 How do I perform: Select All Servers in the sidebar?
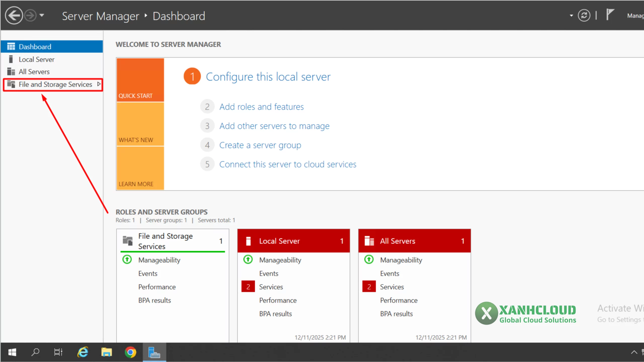pos(34,71)
